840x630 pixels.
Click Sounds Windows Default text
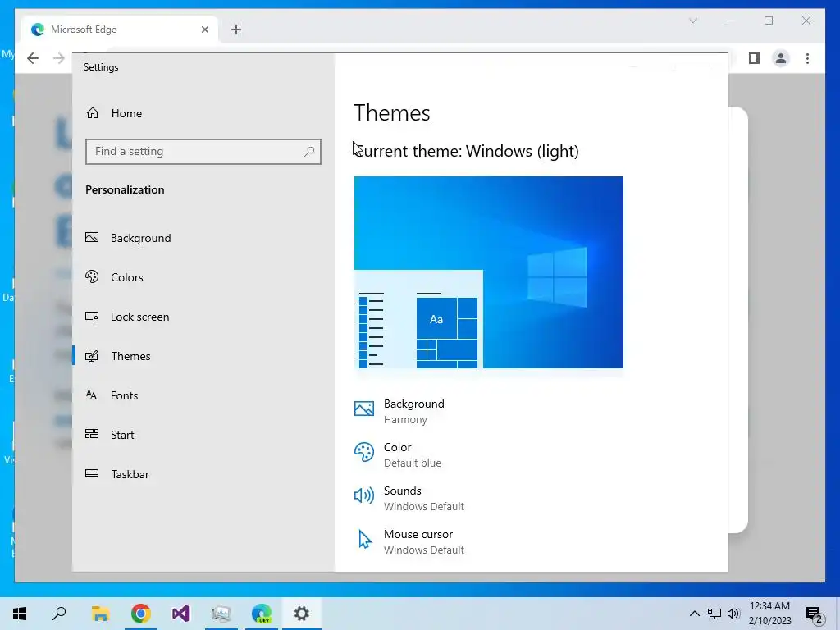click(x=424, y=506)
